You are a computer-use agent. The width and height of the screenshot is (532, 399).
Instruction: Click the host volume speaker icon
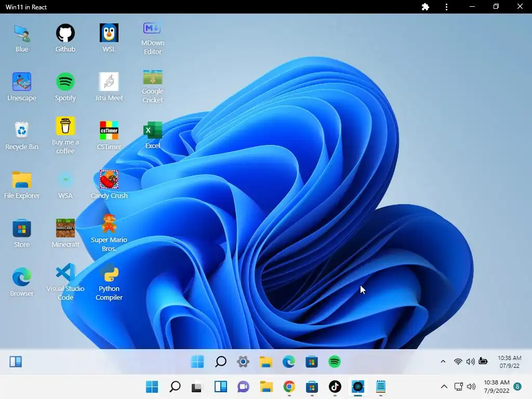point(471,387)
